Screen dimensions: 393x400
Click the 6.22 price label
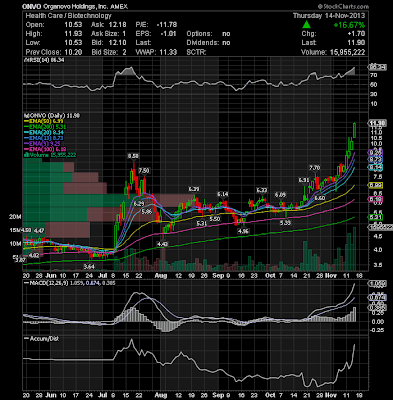[x=262, y=190]
